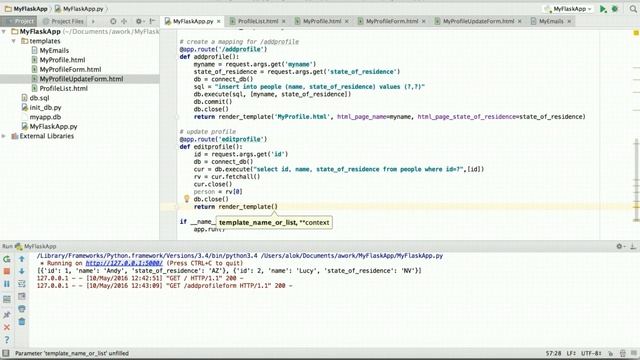Open Run panel help question mark
Viewport: 640px width, 360px height.
pyautogui.click(x=7, y=340)
